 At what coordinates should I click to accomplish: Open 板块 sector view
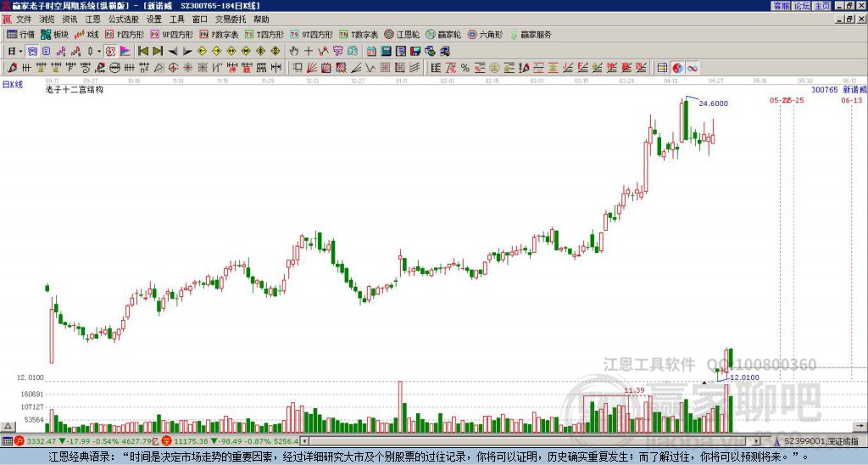[54, 34]
